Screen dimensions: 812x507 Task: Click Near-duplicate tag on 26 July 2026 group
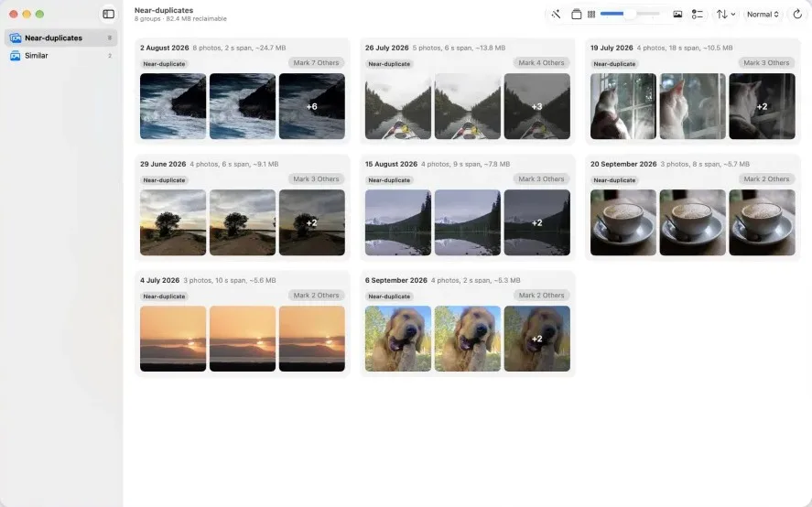(x=389, y=64)
